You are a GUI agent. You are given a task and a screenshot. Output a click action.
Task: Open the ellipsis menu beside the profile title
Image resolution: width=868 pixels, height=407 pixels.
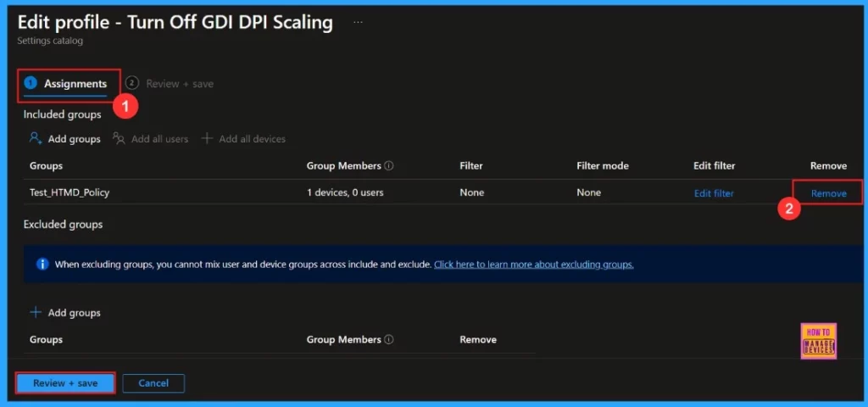[x=359, y=22]
